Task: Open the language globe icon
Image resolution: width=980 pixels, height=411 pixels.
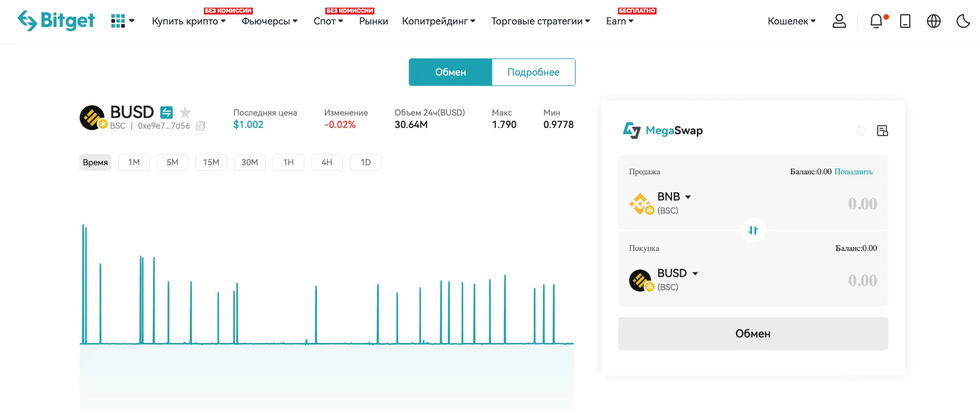Action: [934, 21]
